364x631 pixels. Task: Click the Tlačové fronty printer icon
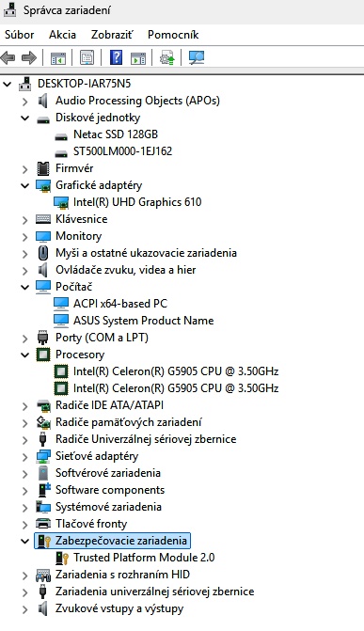43,524
